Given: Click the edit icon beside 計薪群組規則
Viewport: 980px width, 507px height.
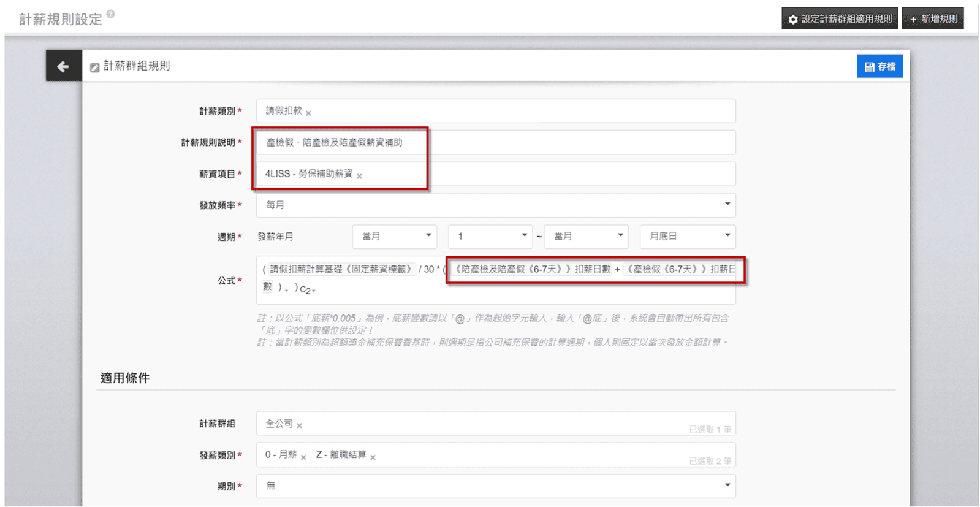Looking at the screenshot, I should coord(94,67).
